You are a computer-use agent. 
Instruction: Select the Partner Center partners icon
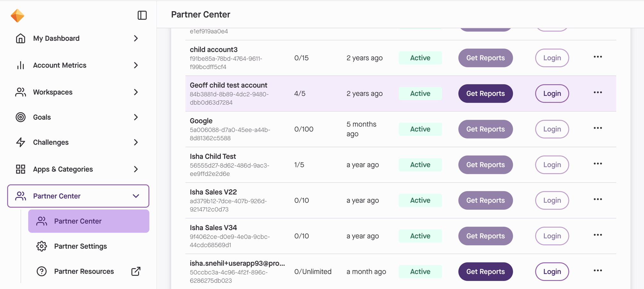click(x=21, y=196)
